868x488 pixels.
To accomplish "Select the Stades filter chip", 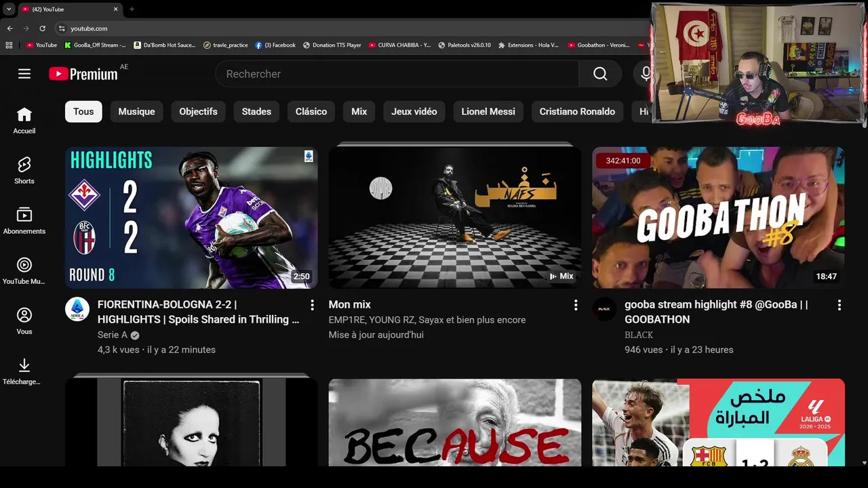I will (256, 111).
